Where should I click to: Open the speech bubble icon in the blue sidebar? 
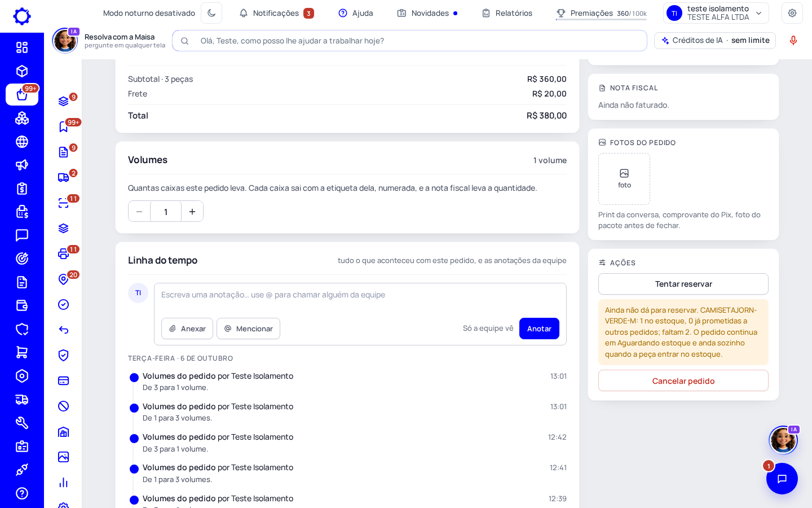click(x=22, y=235)
